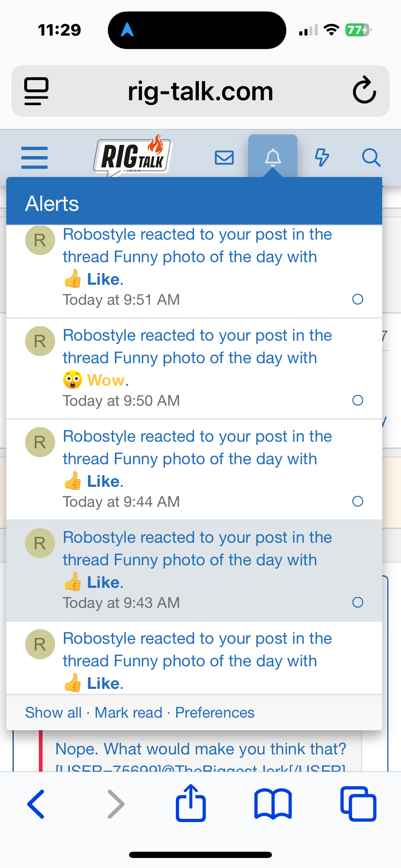401x868 pixels.
Task: Open the conversations envelope icon
Action: (224, 158)
